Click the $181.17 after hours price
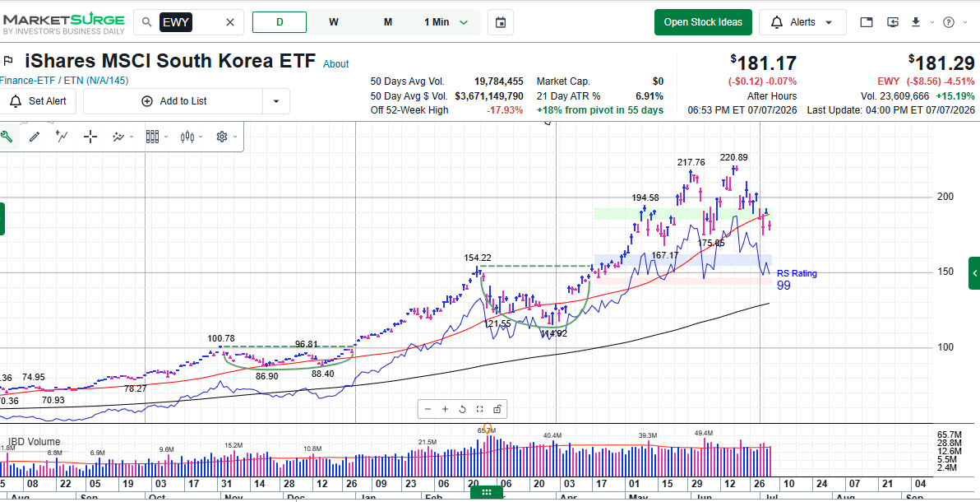 point(764,63)
